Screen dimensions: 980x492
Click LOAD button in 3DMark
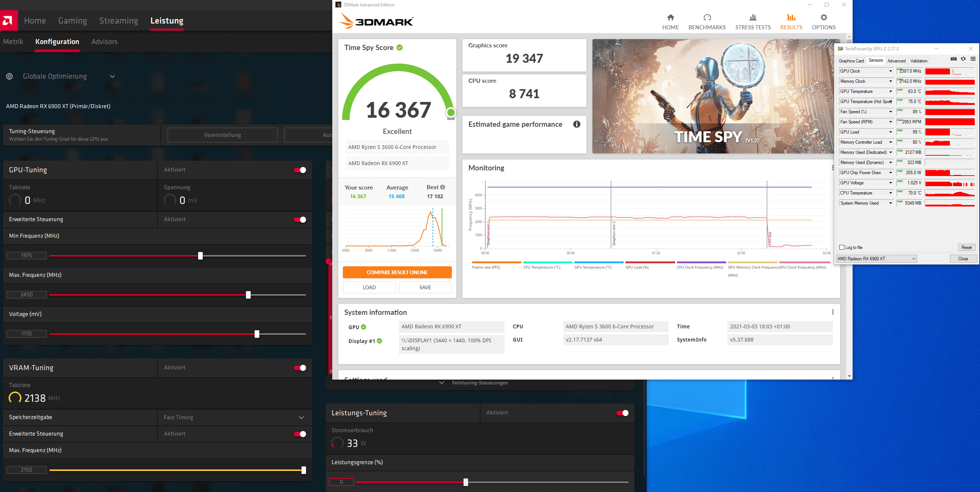369,287
